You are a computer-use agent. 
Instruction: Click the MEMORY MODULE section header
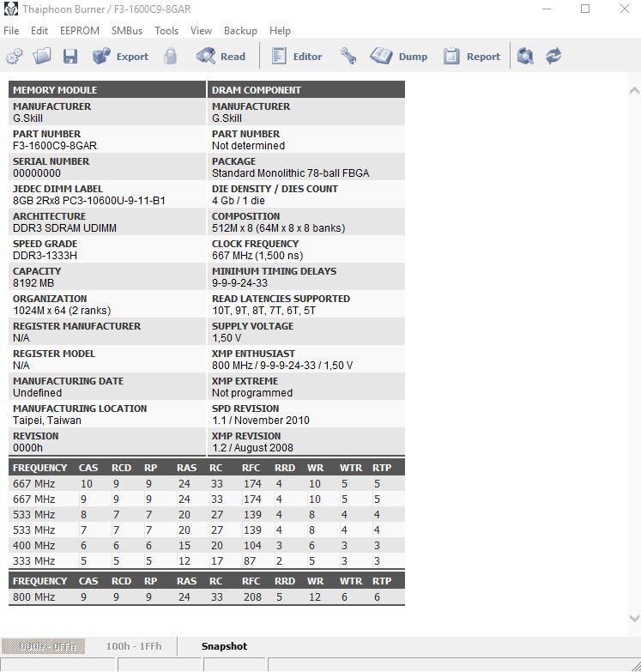[x=107, y=90]
